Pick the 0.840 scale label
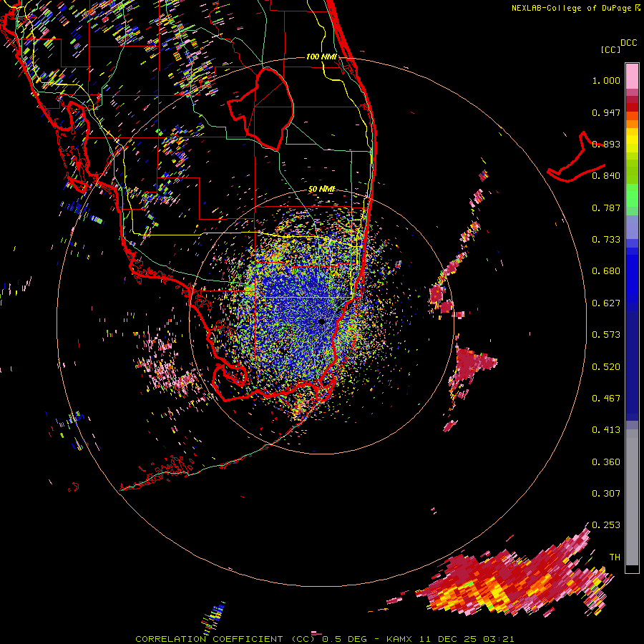This screenshot has height=644, width=644. click(606, 176)
